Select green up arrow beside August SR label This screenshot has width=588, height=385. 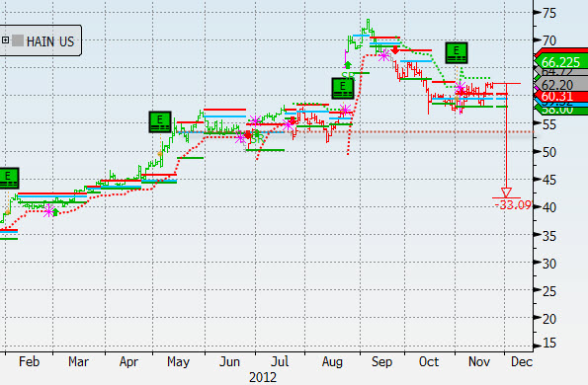coord(347,65)
